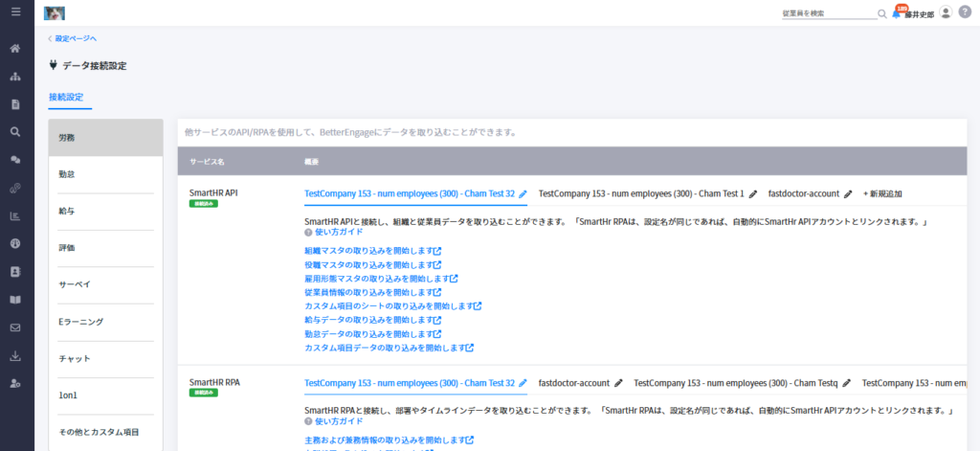The width and height of the screenshot is (980, 451).
Task: Click the green 接続済み badge under SmartHR API
Action: click(204, 204)
